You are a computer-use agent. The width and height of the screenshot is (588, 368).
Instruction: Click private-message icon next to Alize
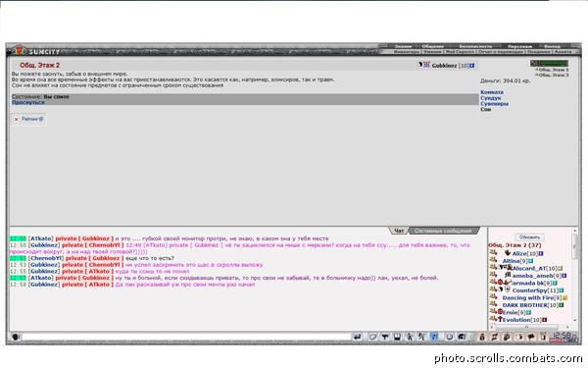point(493,253)
